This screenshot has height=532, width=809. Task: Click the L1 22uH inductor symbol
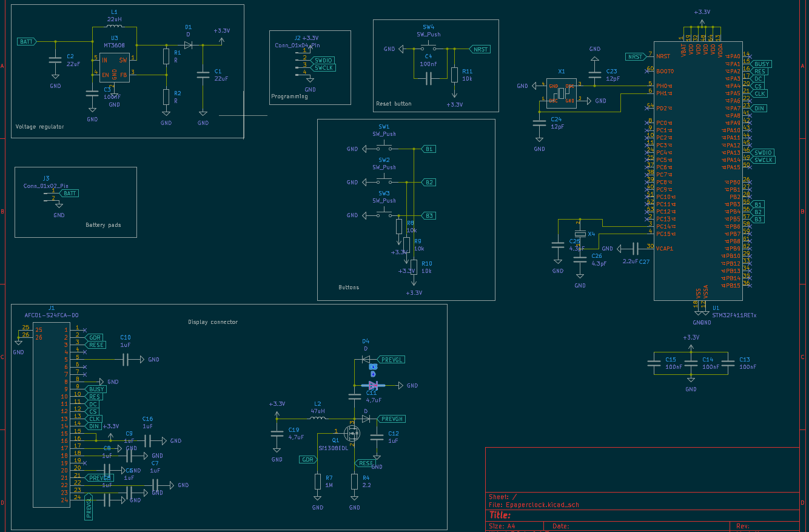[114, 29]
